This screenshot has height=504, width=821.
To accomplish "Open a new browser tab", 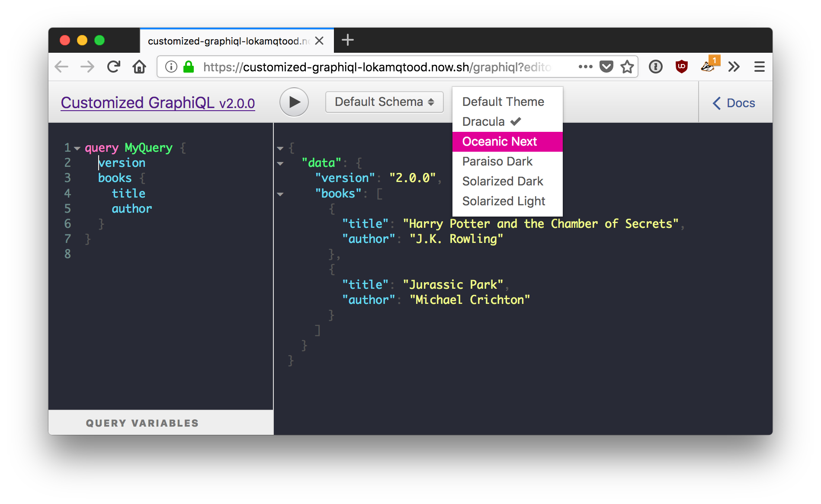I will tap(348, 40).
